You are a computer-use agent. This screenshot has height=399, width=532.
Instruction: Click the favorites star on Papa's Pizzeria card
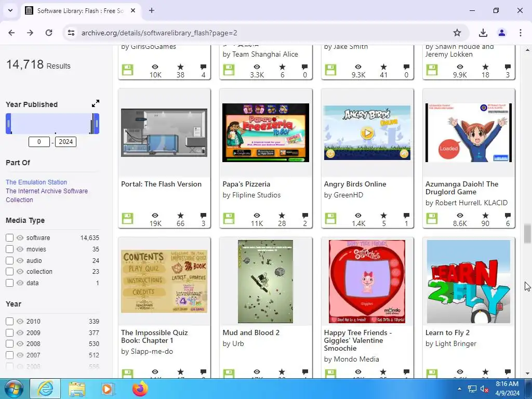[x=282, y=216]
